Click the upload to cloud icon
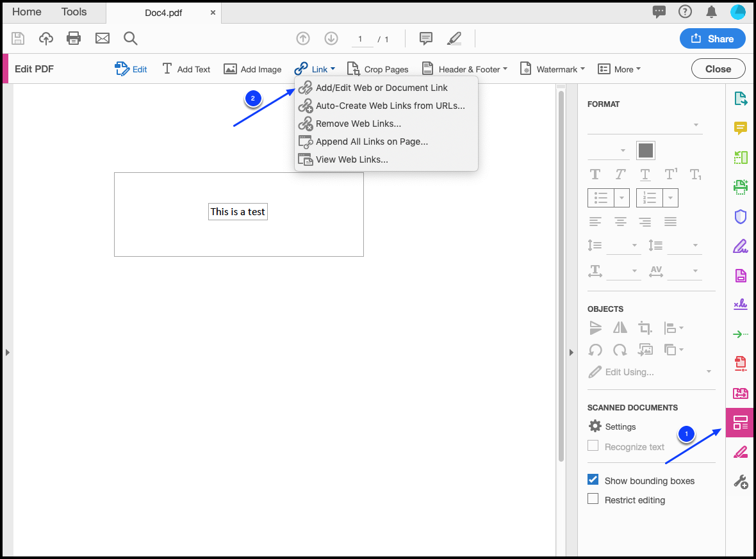 [46, 38]
